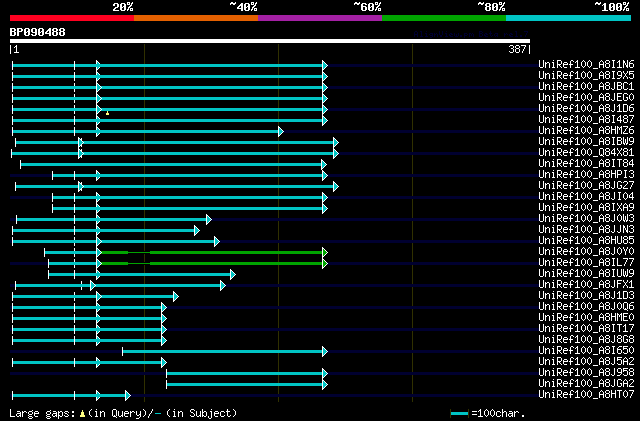The height and width of the screenshot is (421, 640).
Task: Click the "=100char." scale legend text
Action: 498,413
